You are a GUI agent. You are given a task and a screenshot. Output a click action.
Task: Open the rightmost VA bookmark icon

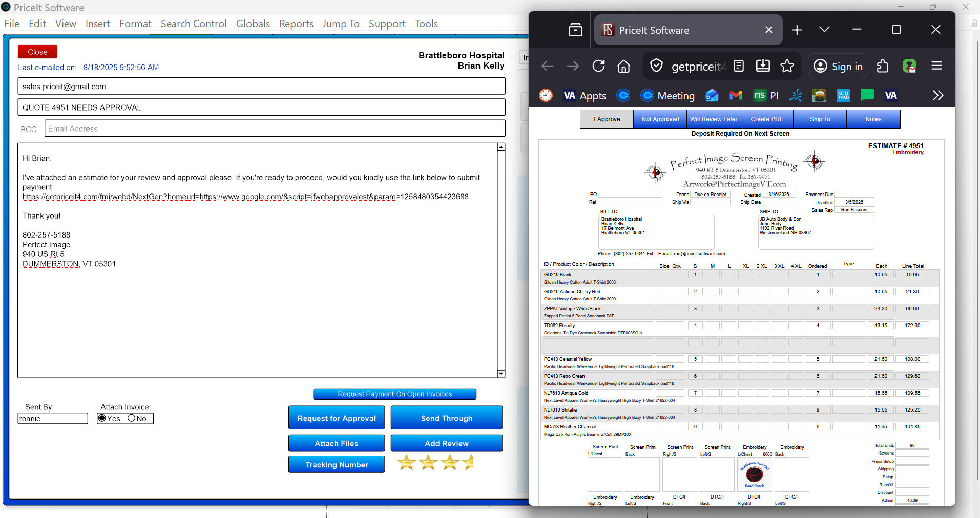click(x=891, y=95)
